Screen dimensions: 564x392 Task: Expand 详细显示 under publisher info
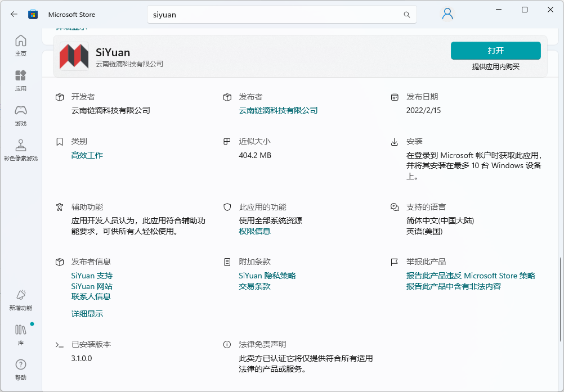tap(87, 314)
